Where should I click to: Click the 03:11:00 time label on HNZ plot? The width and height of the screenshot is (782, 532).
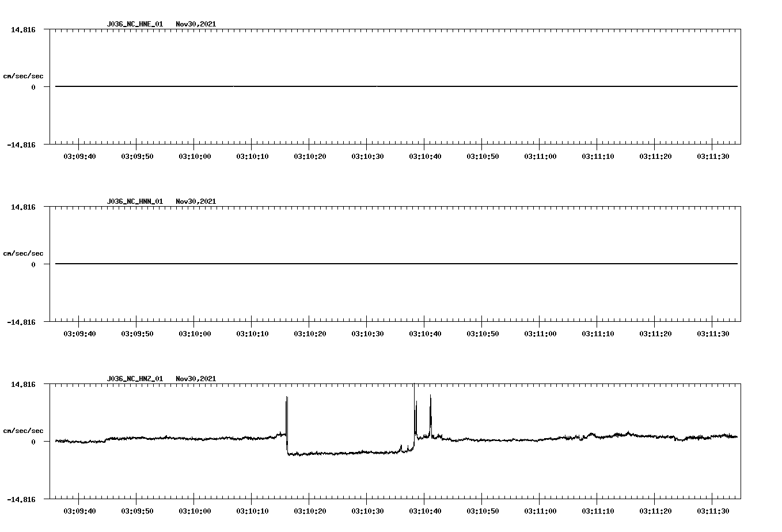point(540,511)
